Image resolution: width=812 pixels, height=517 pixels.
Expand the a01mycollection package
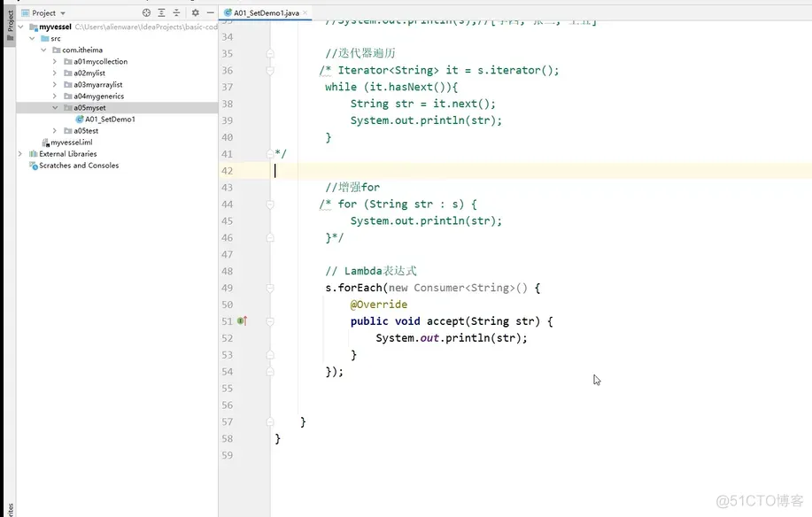point(55,62)
